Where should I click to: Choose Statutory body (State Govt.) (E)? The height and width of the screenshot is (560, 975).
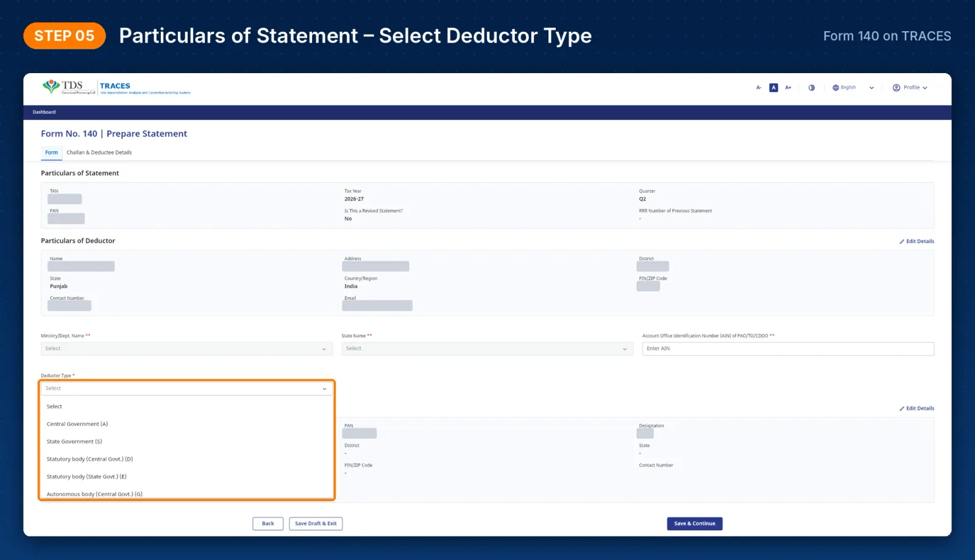point(186,477)
